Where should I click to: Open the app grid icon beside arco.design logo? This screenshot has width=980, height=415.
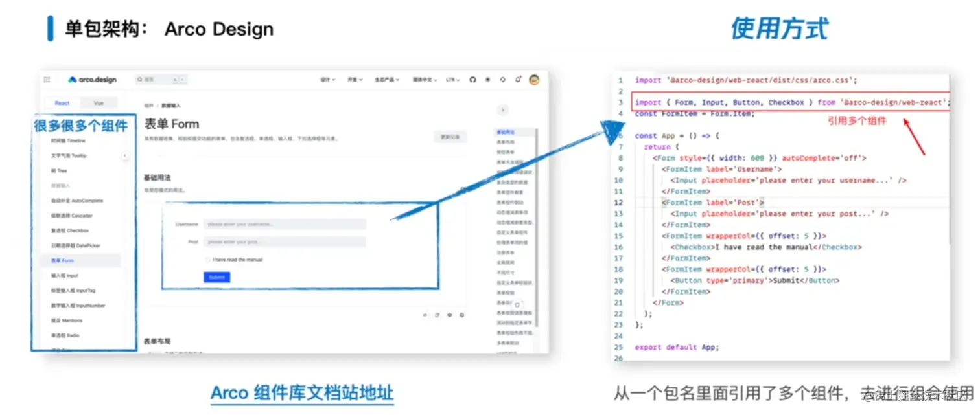[47, 80]
